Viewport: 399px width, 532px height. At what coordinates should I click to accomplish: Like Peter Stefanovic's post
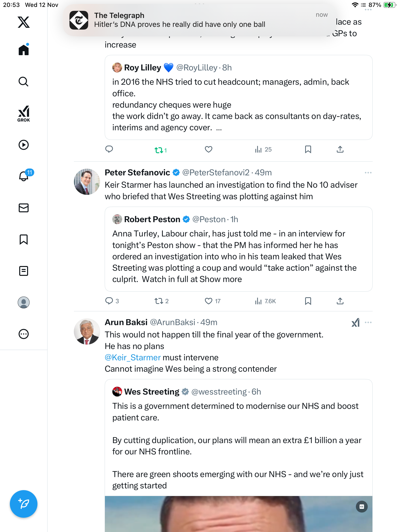coord(209,301)
